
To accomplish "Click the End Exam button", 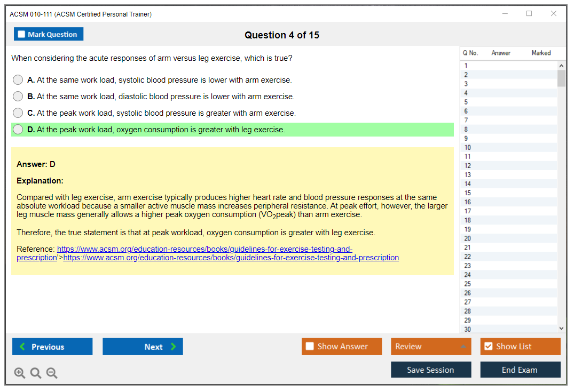I will tap(520, 370).
